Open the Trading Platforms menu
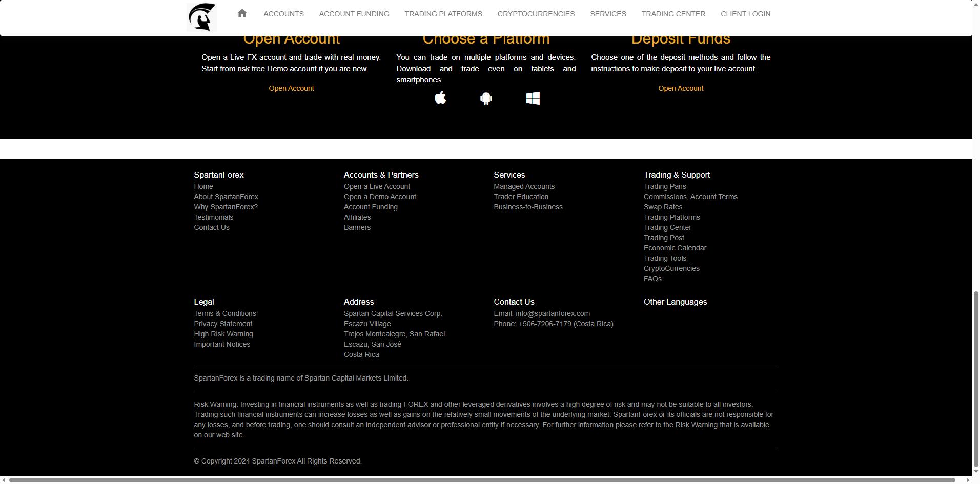 [x=443, y=14]
